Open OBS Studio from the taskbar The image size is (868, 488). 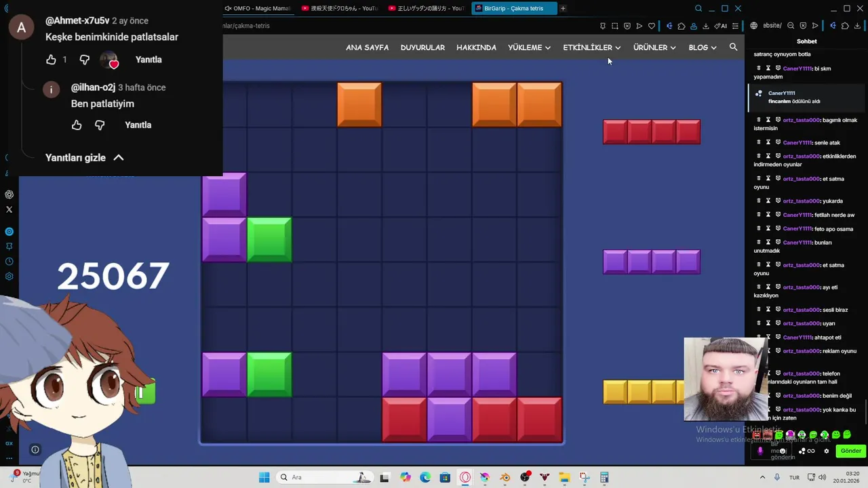(525, 477)
